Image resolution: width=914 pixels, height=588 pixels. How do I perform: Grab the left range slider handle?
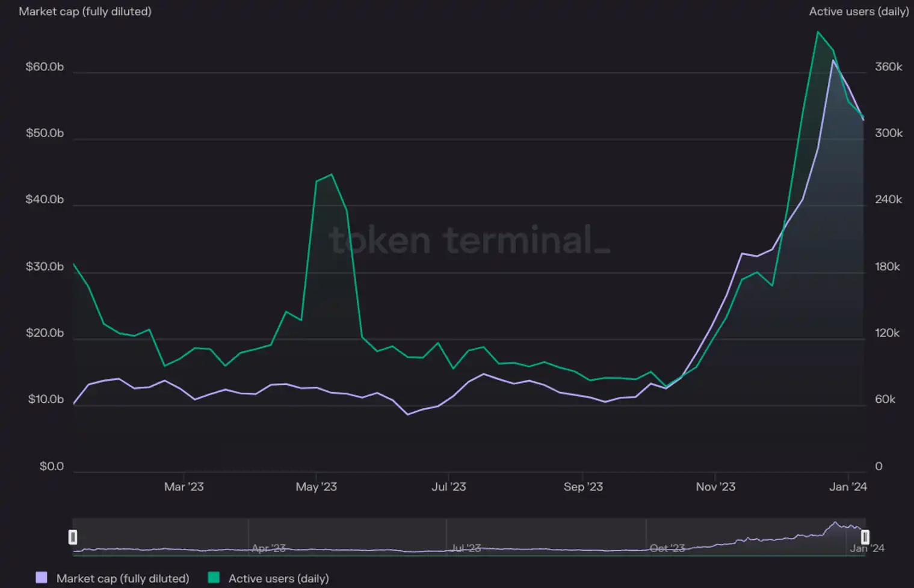click(x=73, y=537)
